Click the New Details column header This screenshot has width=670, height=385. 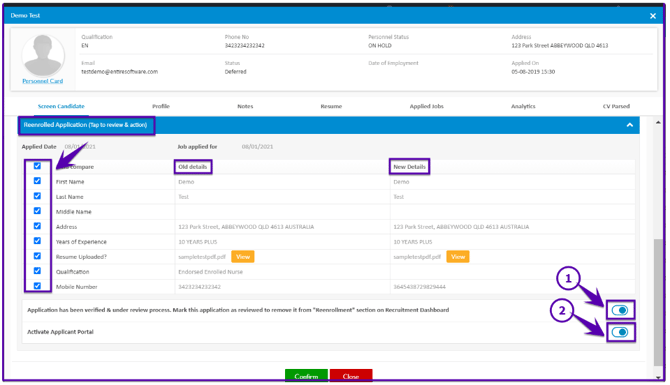(409, 167)
